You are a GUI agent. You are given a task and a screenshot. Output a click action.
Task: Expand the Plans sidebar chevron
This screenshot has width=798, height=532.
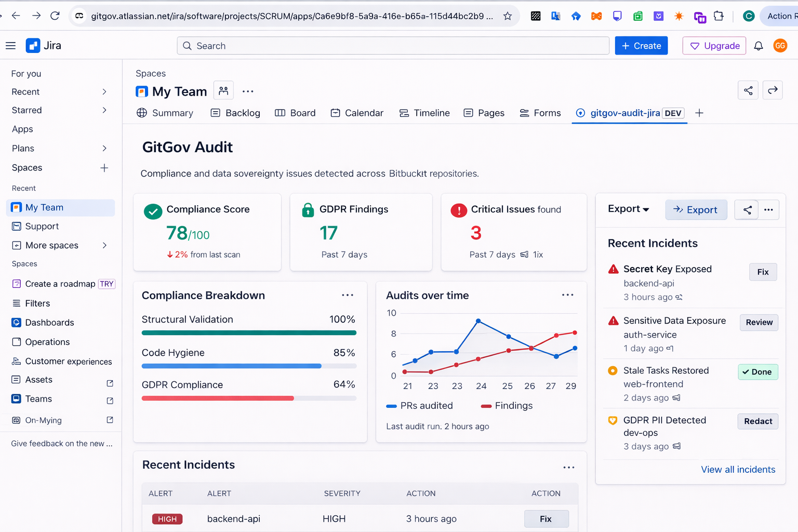[104, 148]
